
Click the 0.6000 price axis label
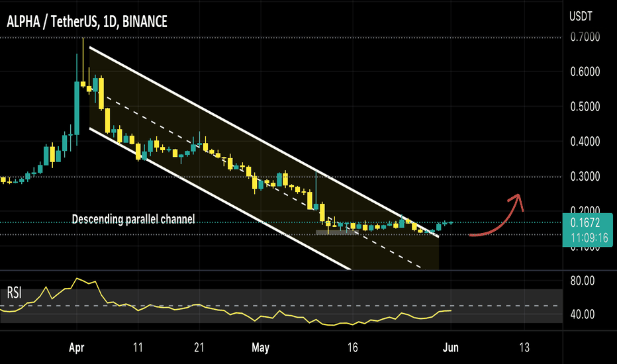[585, 71]
